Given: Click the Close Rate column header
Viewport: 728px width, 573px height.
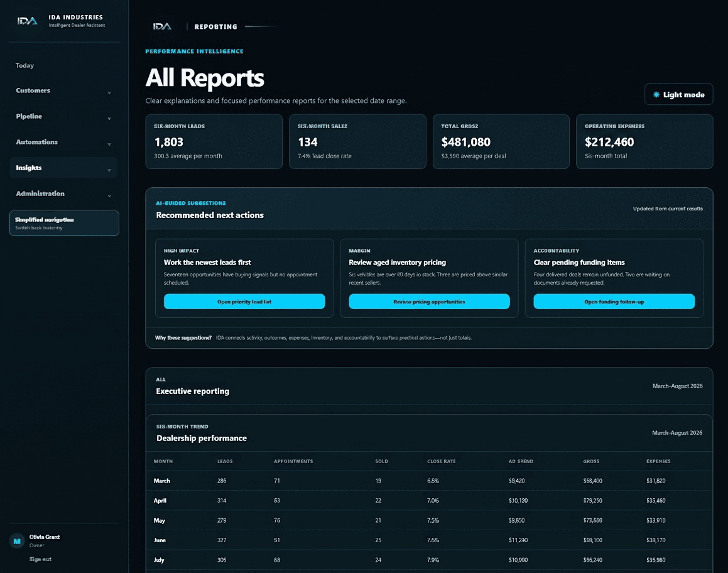Looking at the screenshot, I should click(x=441, y=461).
